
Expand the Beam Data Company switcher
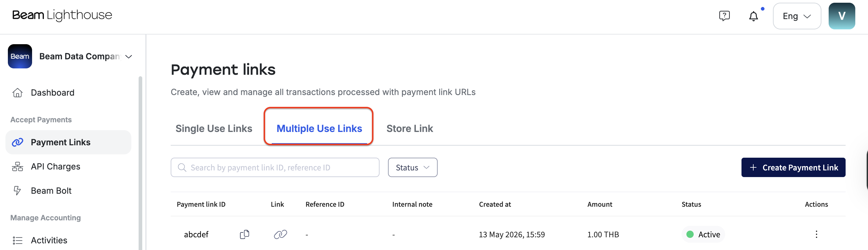coord(86,56)
